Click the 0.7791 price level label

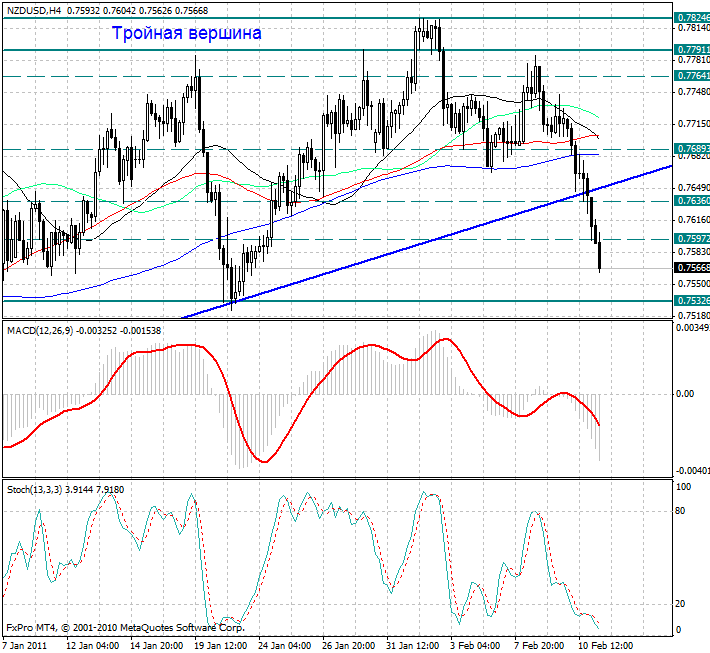(692, 49)
